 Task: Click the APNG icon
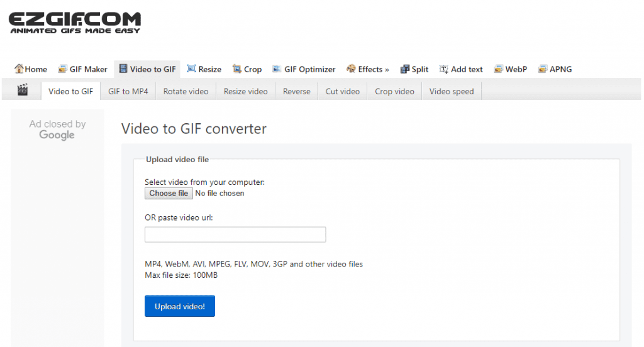pos(543,69)
